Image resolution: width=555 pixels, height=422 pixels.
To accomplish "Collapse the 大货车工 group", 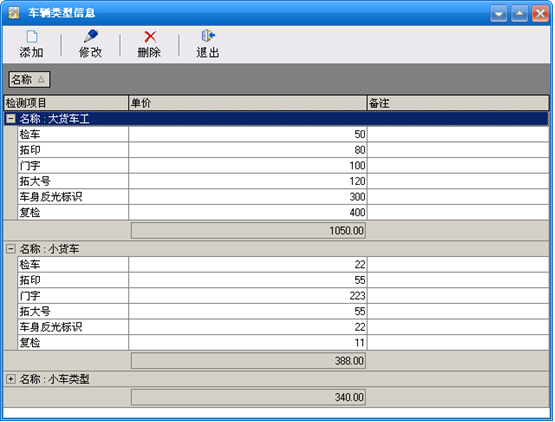I will click(x=11, y=119).
